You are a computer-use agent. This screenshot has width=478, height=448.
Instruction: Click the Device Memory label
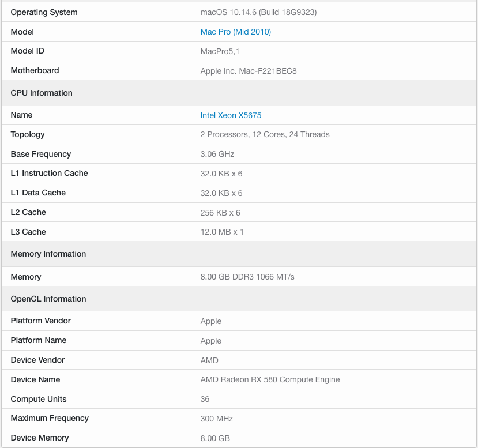pyautogui.click(x=40, y=438)
